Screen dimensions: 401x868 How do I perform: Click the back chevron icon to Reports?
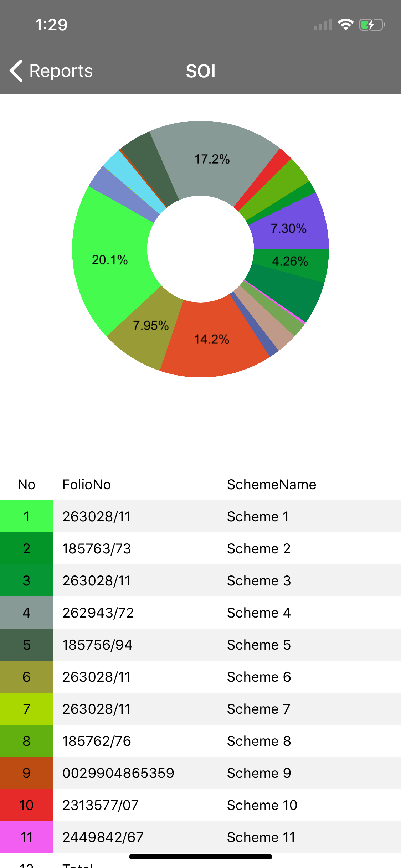tap(16, 71)
